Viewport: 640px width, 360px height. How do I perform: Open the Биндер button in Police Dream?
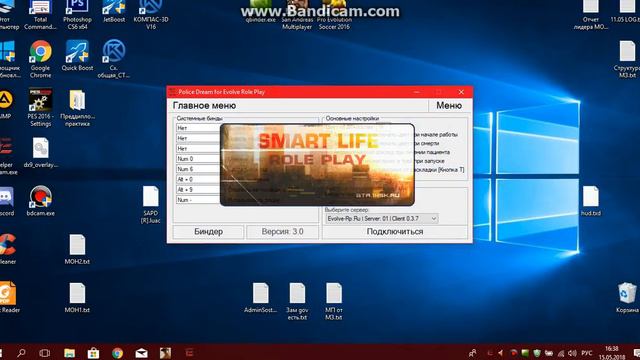(x=208, y=231)
